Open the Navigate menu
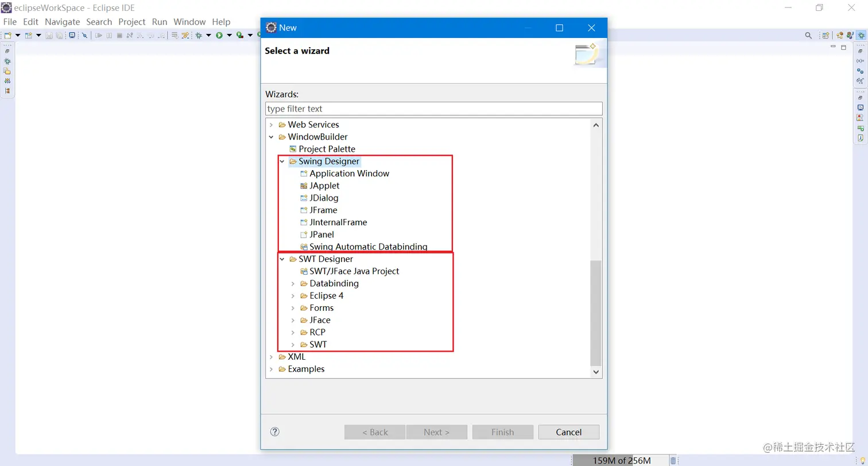The image size is (868, 466). 62,22
